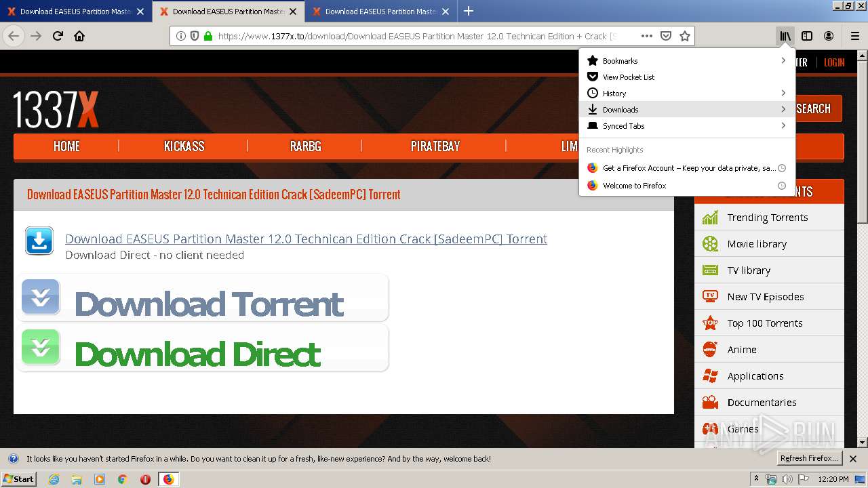Click the volume icon in system tray
This screenshot has height=488, width=868.
(787, 479)
